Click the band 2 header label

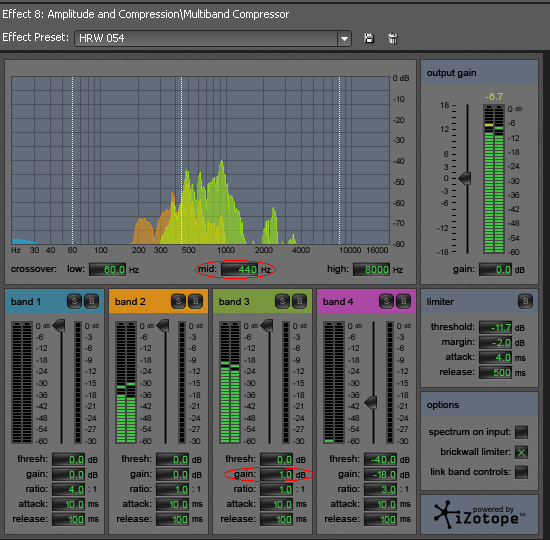(x=130, y=302)
